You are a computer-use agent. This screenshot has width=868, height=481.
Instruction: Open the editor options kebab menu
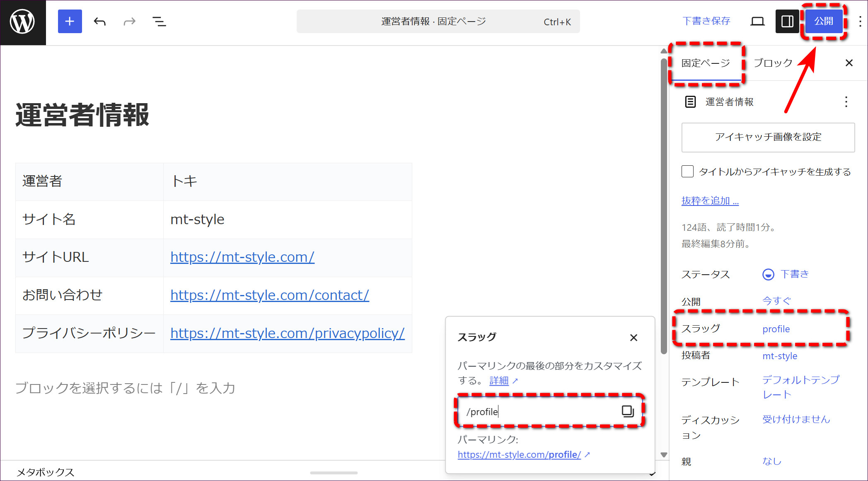[x=860, y=22]
